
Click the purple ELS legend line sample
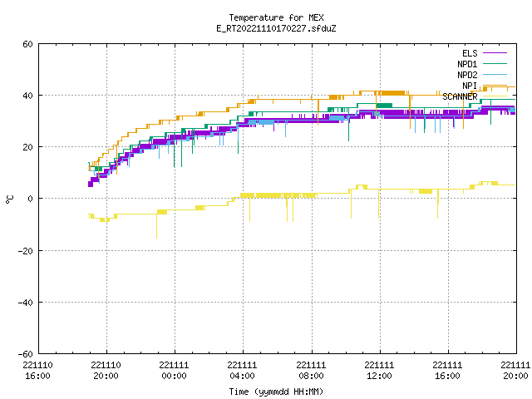pos(495,53)
